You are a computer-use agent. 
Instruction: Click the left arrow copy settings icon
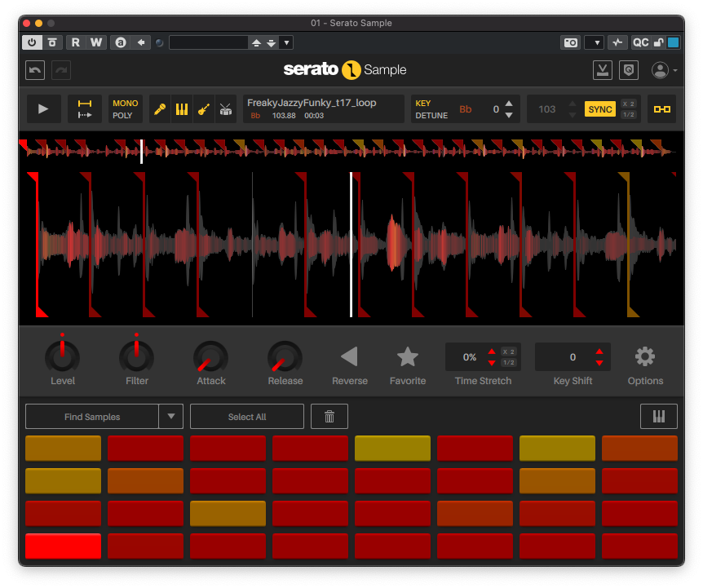(141, 42)
